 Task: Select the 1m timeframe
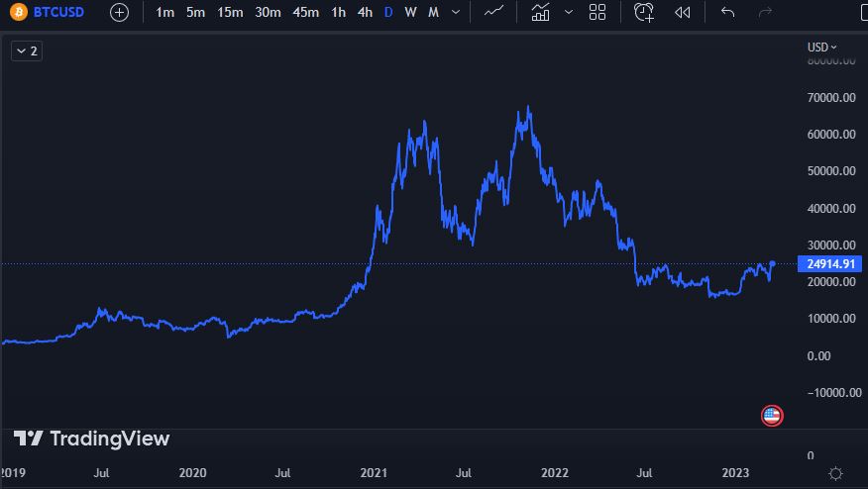point(164,12)
